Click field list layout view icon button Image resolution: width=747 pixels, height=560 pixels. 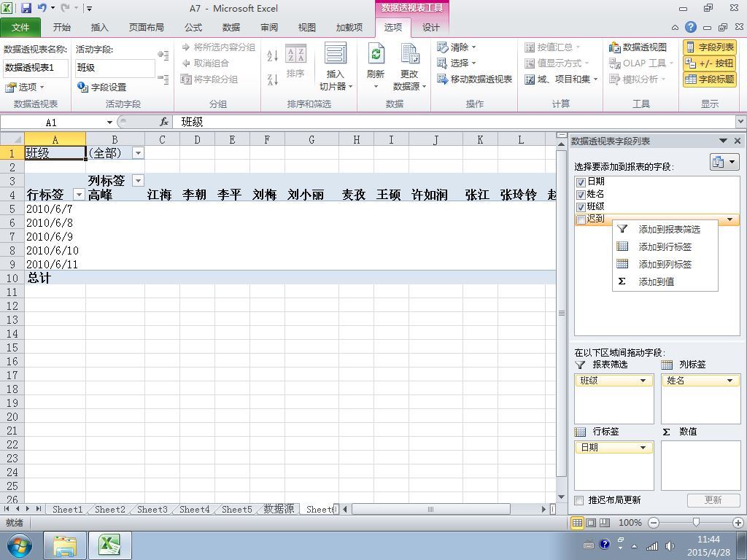724,163
